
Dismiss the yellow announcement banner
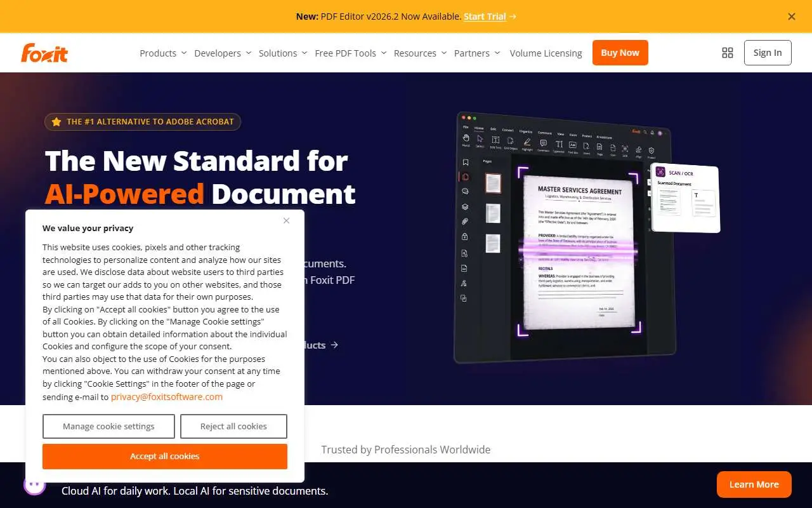792,17
